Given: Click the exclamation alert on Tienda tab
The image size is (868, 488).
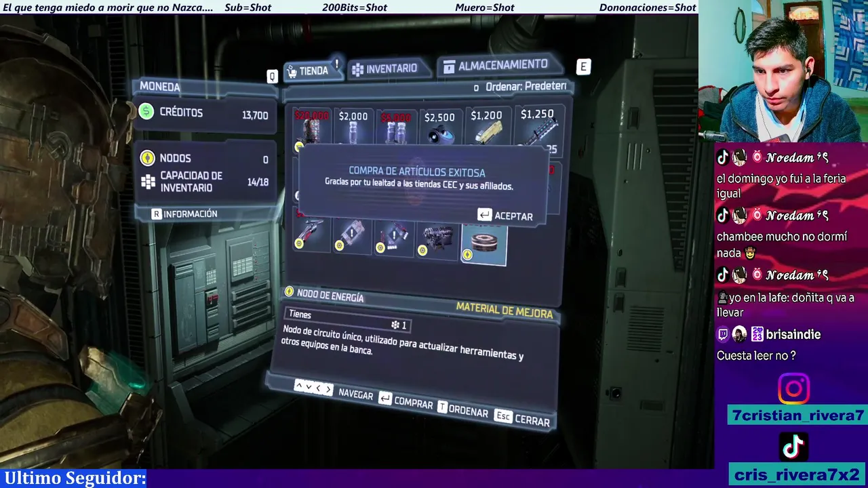Looking at the screenshot, I should point(336,63).
